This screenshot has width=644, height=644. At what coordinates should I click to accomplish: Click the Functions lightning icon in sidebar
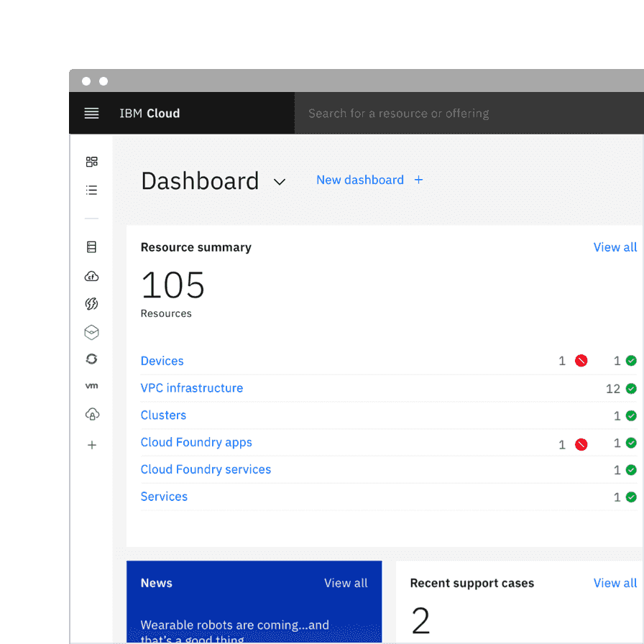click(91, 304)
